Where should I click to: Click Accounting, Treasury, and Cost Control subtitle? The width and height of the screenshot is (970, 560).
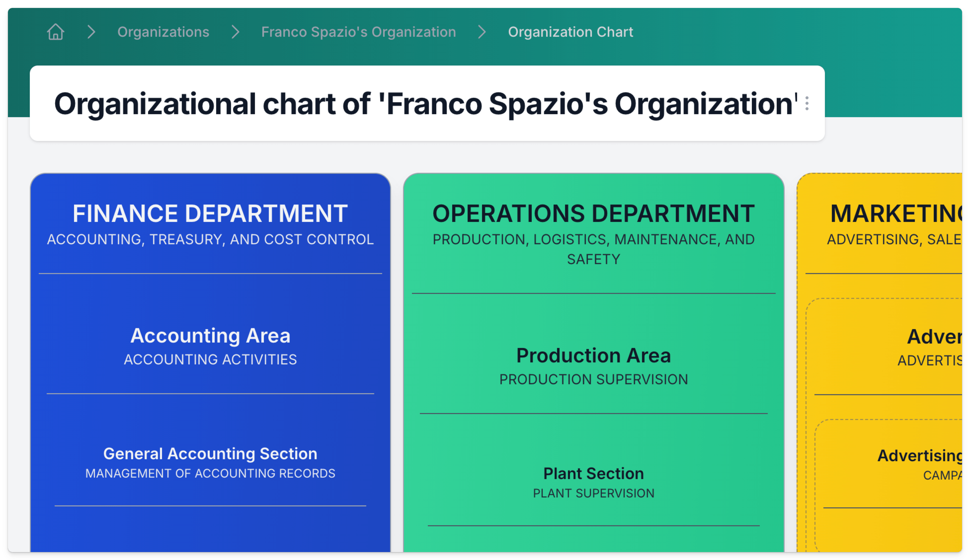pos(210,240)
